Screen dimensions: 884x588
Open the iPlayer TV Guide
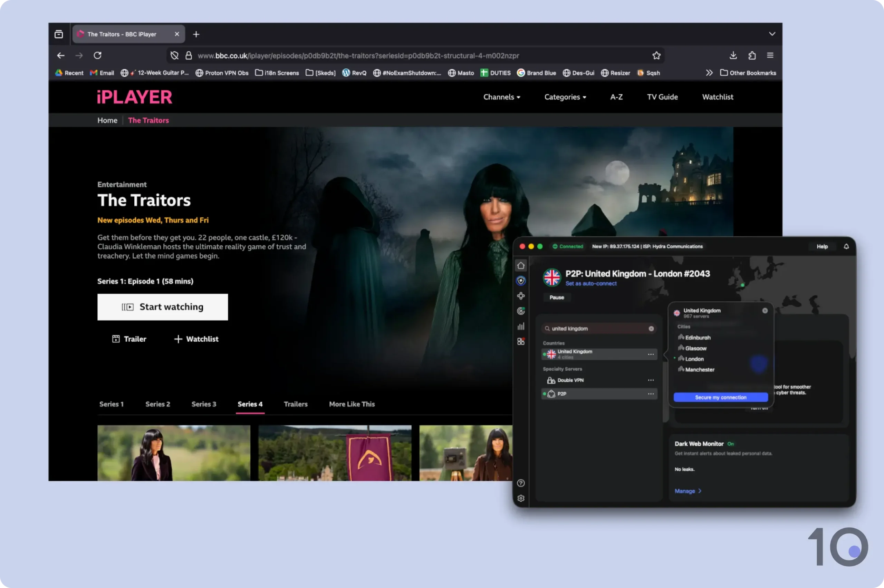[662, 97]
